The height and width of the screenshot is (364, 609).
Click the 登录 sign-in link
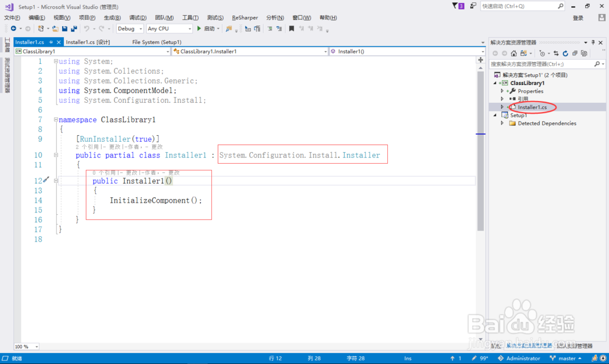coord(578,18)
